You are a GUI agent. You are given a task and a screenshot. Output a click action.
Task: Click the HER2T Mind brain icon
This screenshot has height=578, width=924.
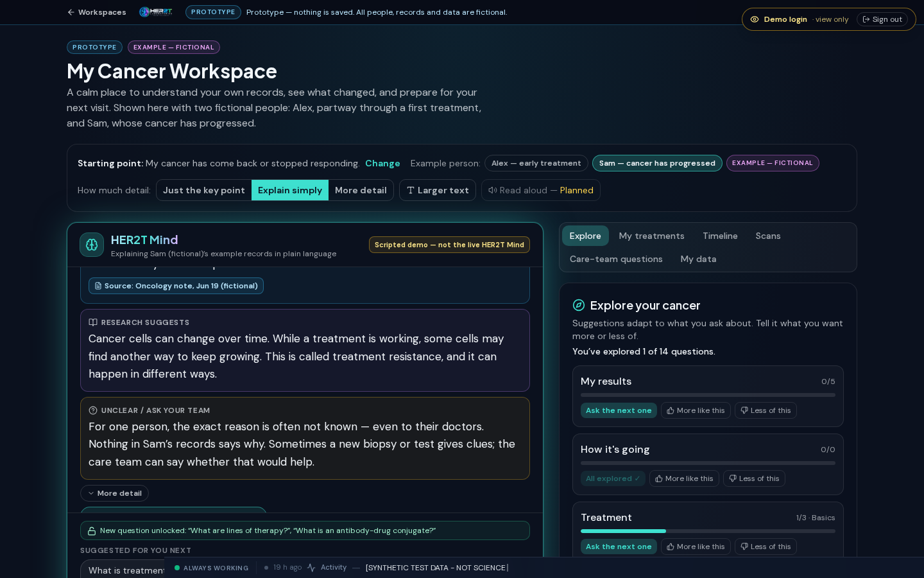coord(92,245)
